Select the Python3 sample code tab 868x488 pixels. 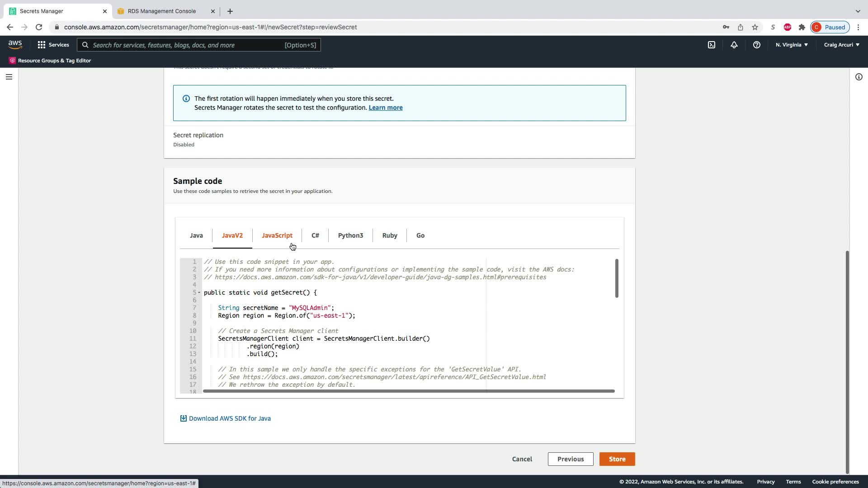click(x=350, y=235)
